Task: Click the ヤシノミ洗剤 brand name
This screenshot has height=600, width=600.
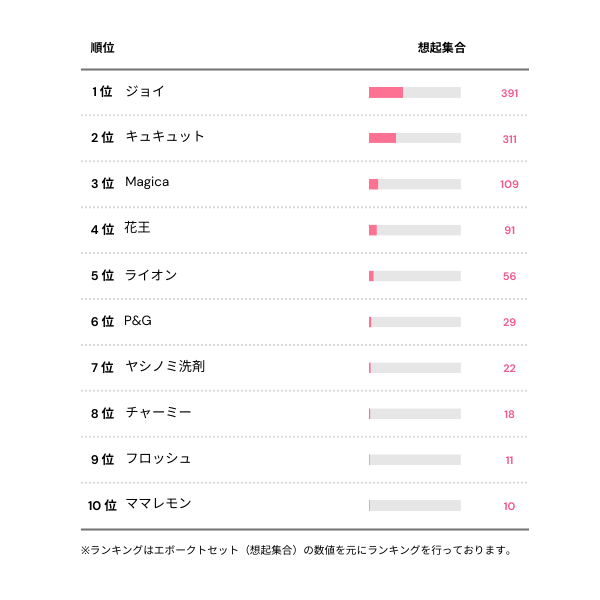Action: click(165, 367)
